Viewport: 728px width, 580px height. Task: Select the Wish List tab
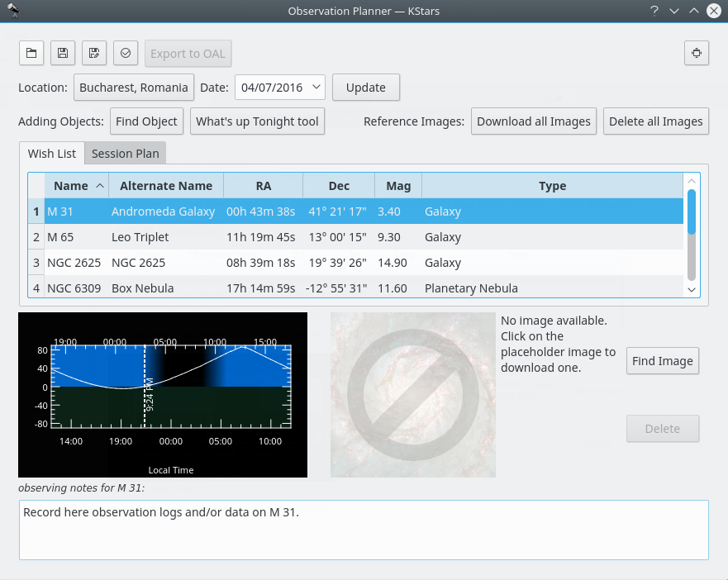pos(51,154)
